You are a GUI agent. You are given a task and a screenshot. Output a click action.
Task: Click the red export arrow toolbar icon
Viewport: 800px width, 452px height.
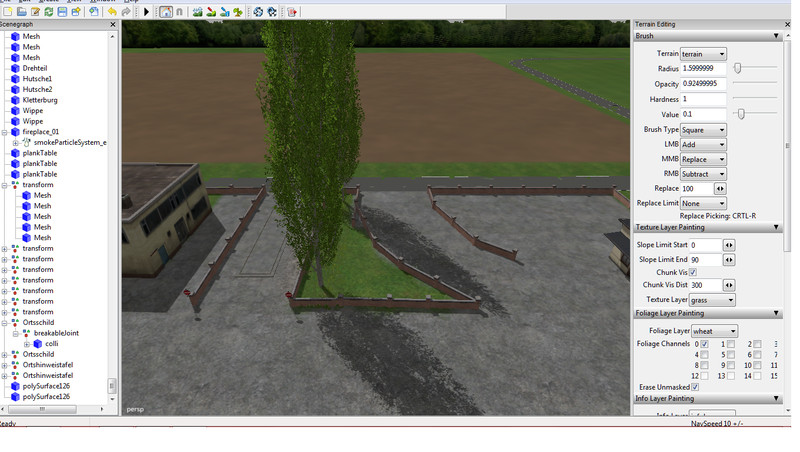pyautogui.click(x=292, y=11)
